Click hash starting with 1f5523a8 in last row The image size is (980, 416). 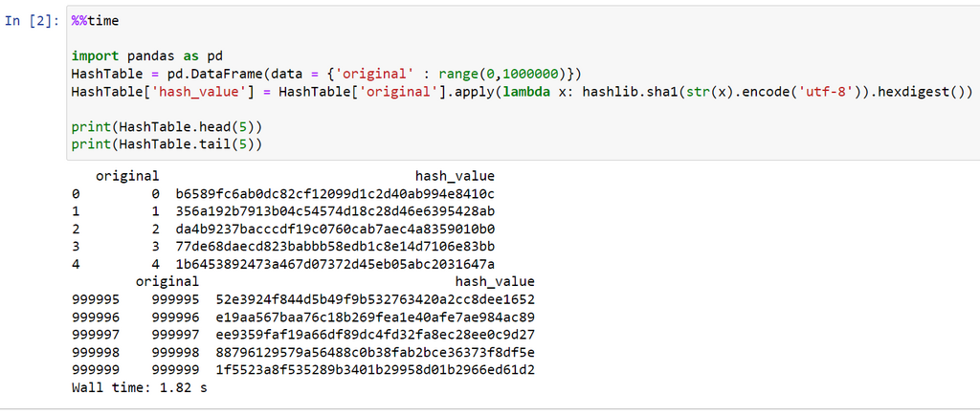click(x=375, y=370)
